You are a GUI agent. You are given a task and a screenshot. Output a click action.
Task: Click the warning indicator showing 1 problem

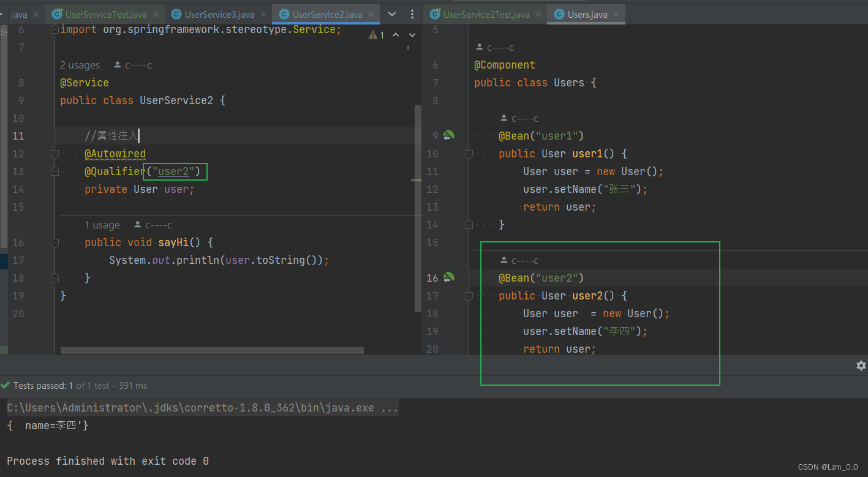376,36
